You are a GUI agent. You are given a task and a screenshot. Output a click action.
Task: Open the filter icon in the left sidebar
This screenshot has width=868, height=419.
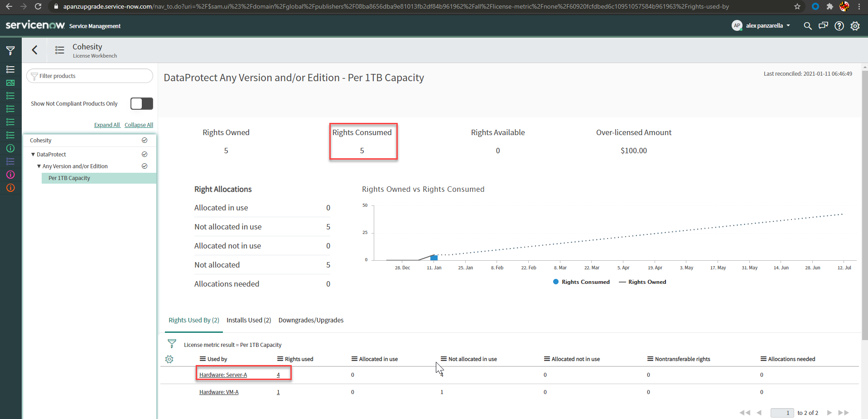[x=10, y=50]
